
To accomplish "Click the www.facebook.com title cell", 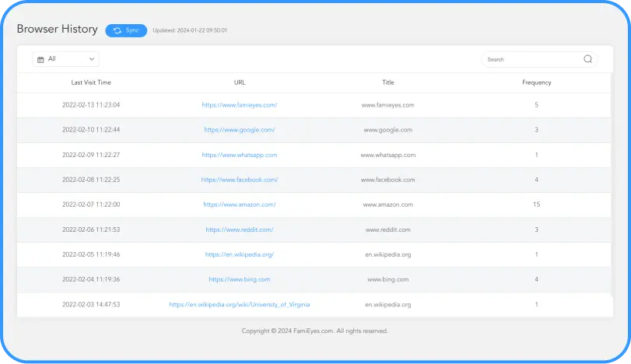I will point(388,180).
